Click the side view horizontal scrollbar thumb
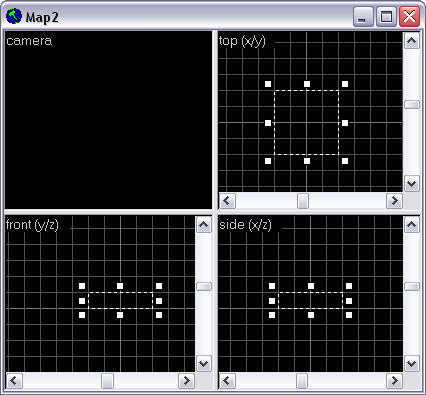Image resolution: width=426 pixels, height=395 pixels. pos(302,381)
